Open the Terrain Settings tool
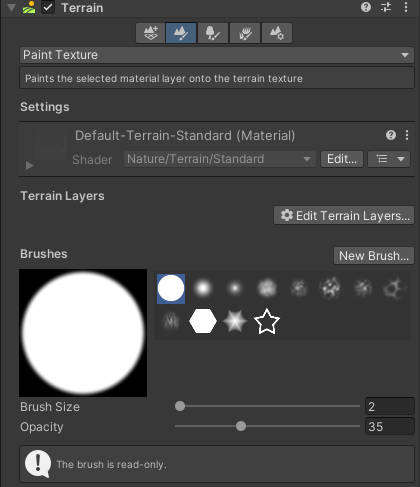The image size is (420, 487). click(x=277, y=33)
